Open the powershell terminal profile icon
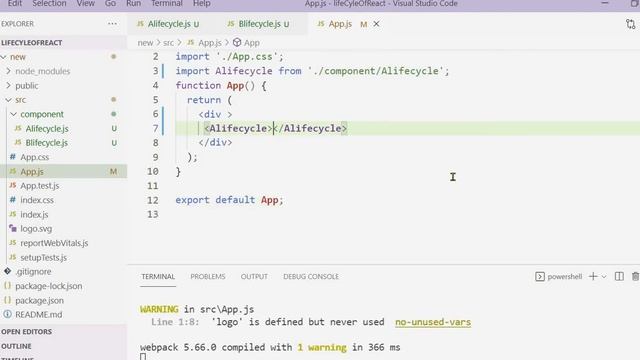640x360 pixels. click(540, 277)
